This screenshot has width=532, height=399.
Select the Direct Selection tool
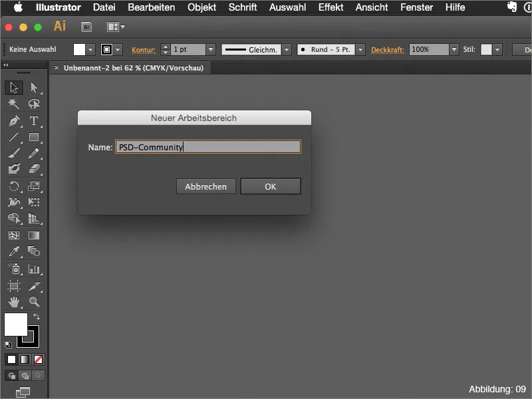[34, 88]
